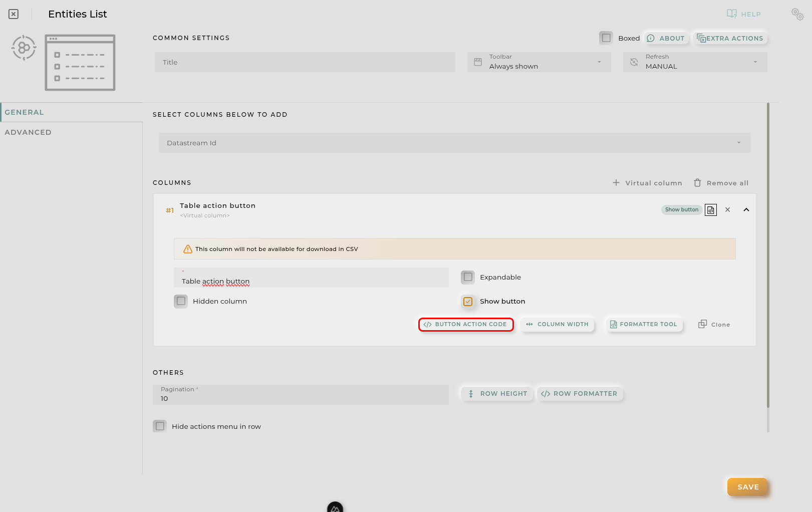
Task: Check the Hidden column checkbox
Action: [x=181, y=301]
